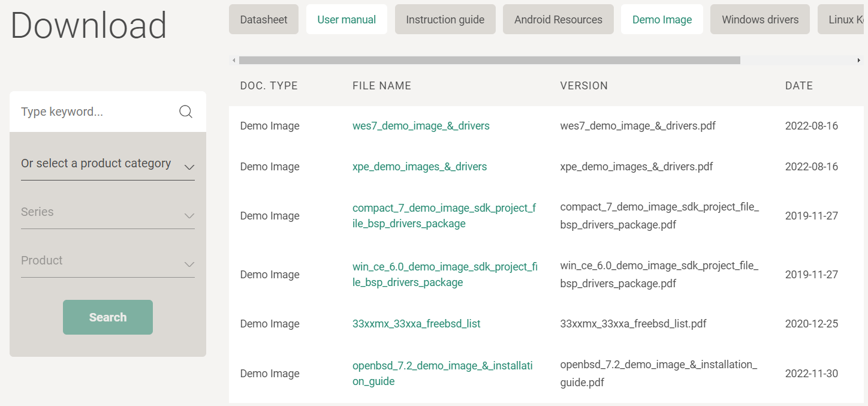868x406 pixels.
Task: Click the wes7 row date 2022-08-16
Action: 812,126
